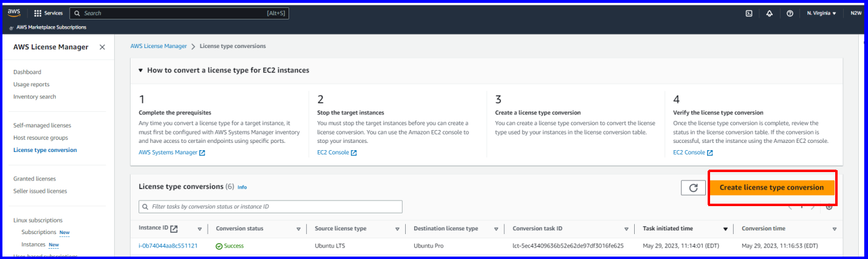
Task: Click the AWS logo home icon
Action: point(14,13)
